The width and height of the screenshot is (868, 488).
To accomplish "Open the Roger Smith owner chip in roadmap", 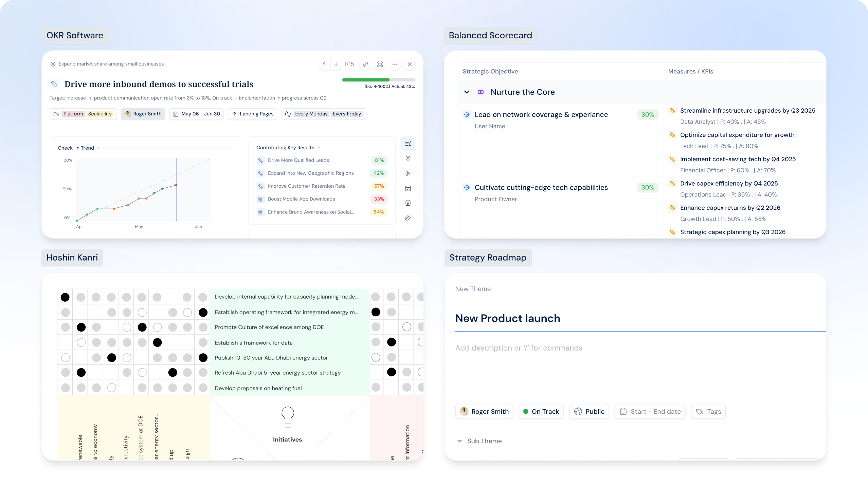I will click(x=484, y=412).
